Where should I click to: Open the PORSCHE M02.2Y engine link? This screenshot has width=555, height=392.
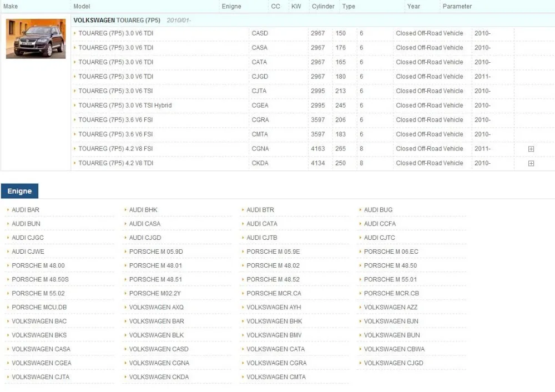pyautogui.click(x=155, y=294)
